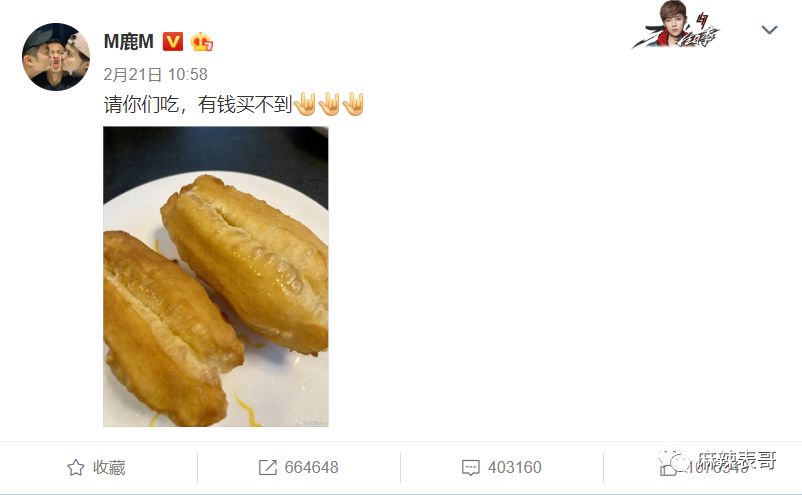Click the like count beside thumbs-up
The height and width of the screenshot is (495, 802).
click(x=718, y=467)
